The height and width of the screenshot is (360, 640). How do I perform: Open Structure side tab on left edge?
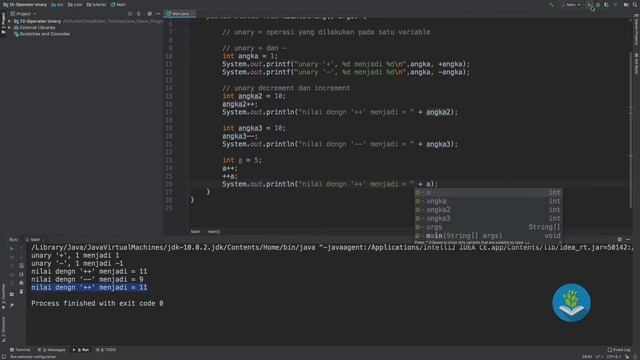[3, 329]
